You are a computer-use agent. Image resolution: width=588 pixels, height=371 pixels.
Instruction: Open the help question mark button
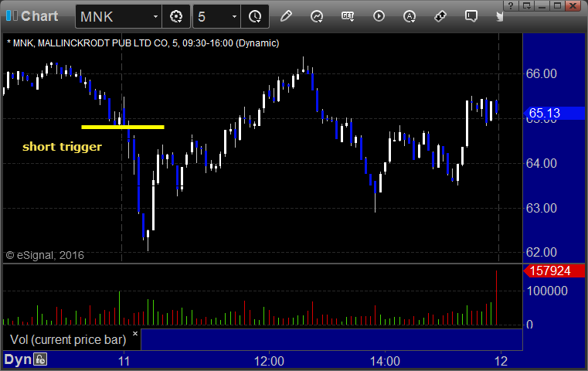511,5
